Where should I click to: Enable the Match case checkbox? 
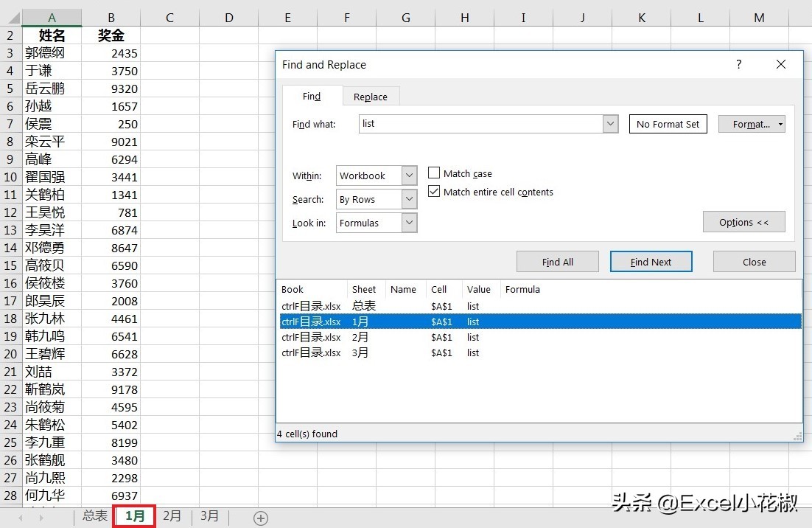tap(434, 173)
